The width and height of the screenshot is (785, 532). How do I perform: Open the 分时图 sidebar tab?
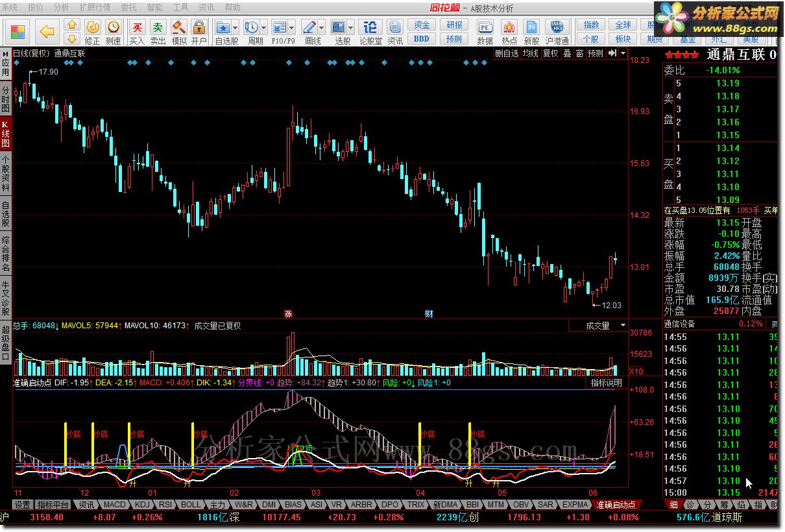coord(6,99)
